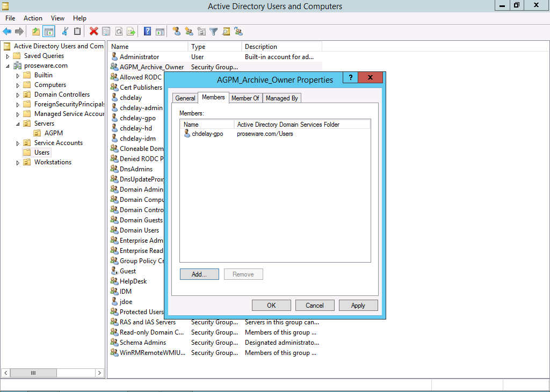Open the Action menu
Viewport: 550px width, 392px height.
click(33, 18)
